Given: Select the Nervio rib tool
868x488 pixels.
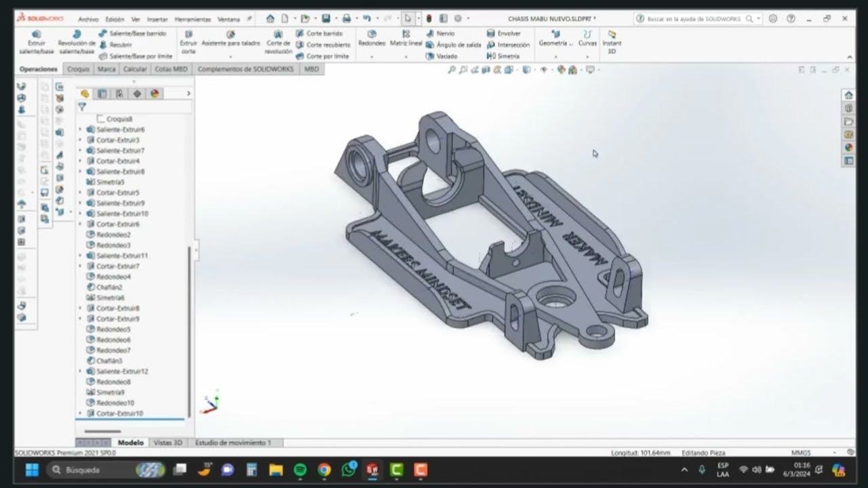Looking at the screenshot, I should point(441,33).
